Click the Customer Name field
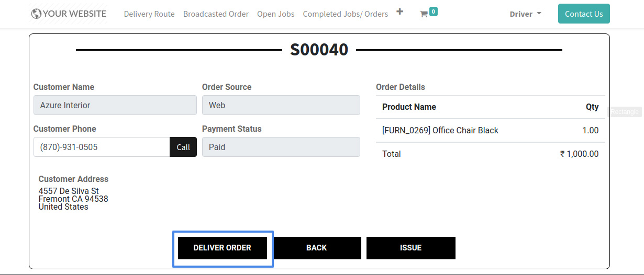The image size is (644, 275). coord(115,105)
